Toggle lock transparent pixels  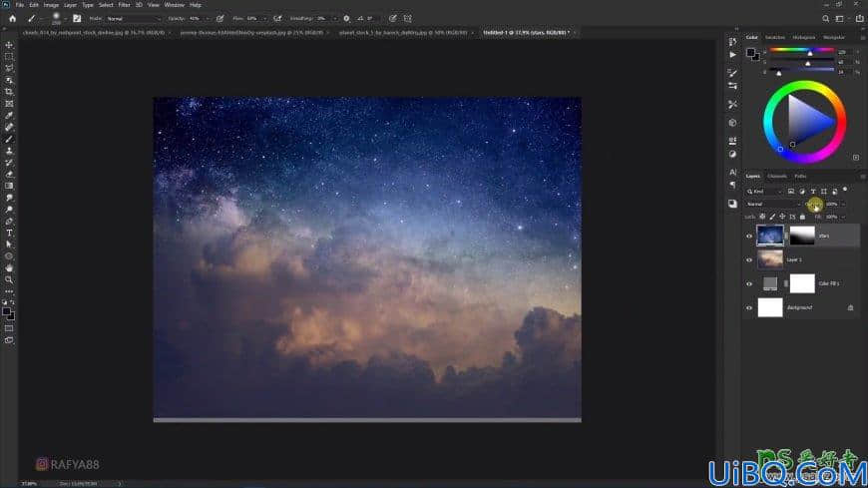762,217
